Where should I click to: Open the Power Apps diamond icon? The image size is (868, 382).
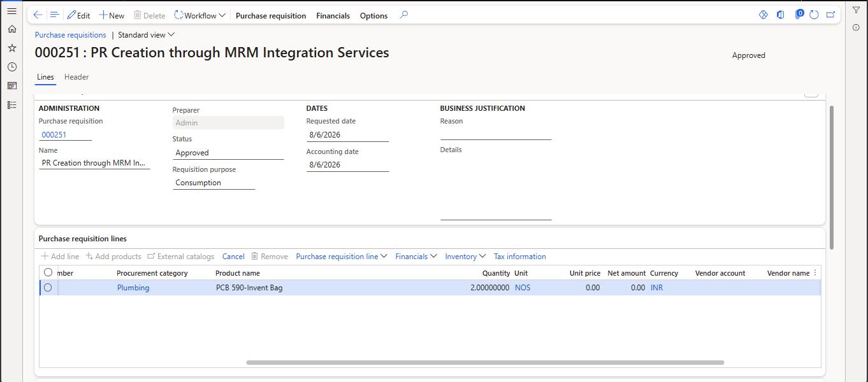763,15
